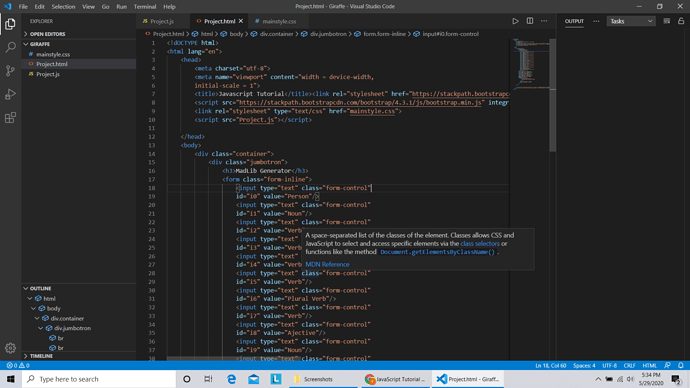Image resolution: width=690 pixels, height=388 pixels.
Task: Change language mode via HTML item
Action: [x=650, y=366]
